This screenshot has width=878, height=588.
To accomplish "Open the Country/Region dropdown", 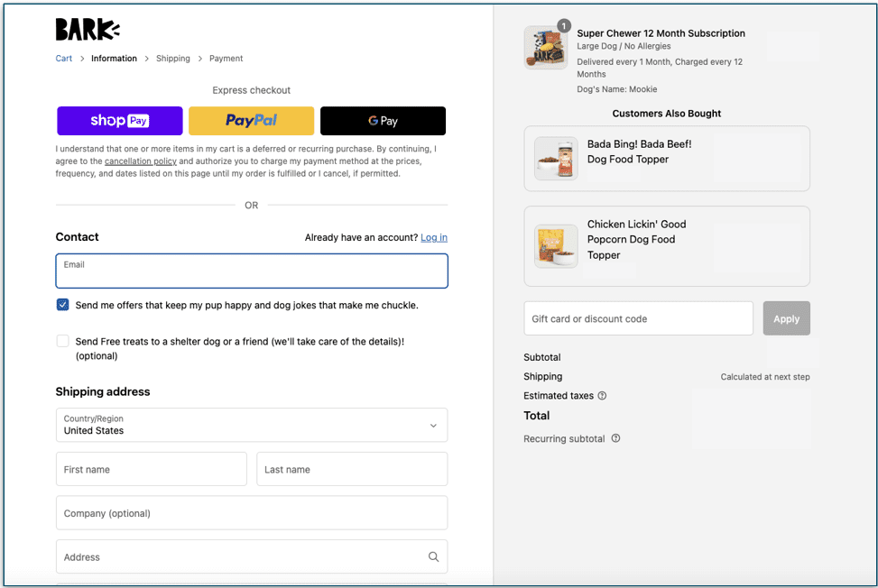I will click(251, 424).
